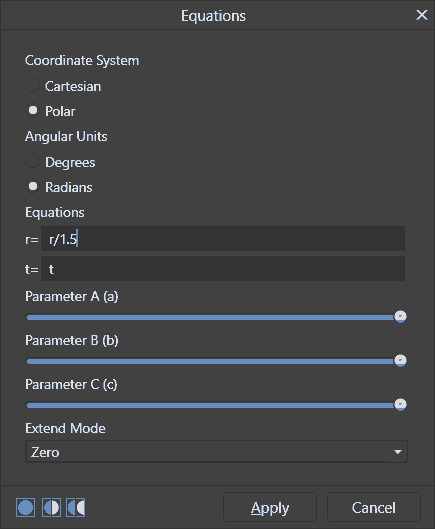Switch to the mirrored split preview icon
Screen dimensions: 435x529
[x=76, y=507]
